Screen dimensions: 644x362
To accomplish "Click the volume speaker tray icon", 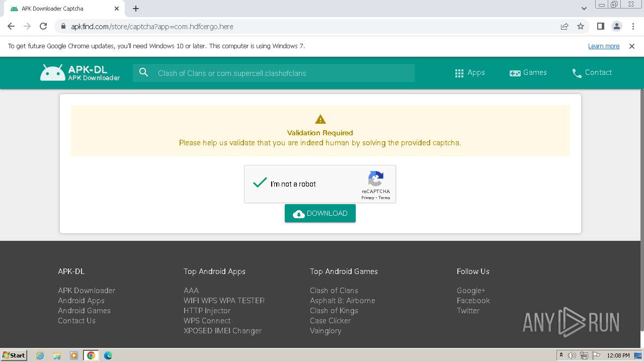I will point(572,355).
